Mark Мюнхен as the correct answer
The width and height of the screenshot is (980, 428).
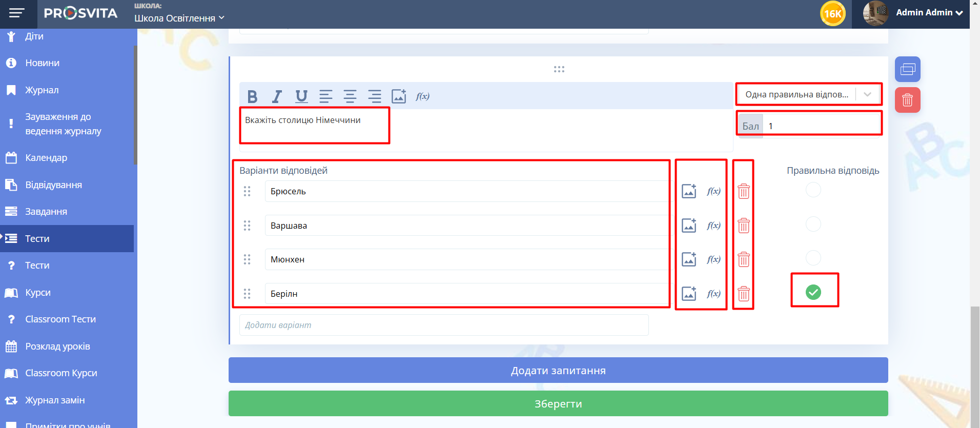coord(813,258)
